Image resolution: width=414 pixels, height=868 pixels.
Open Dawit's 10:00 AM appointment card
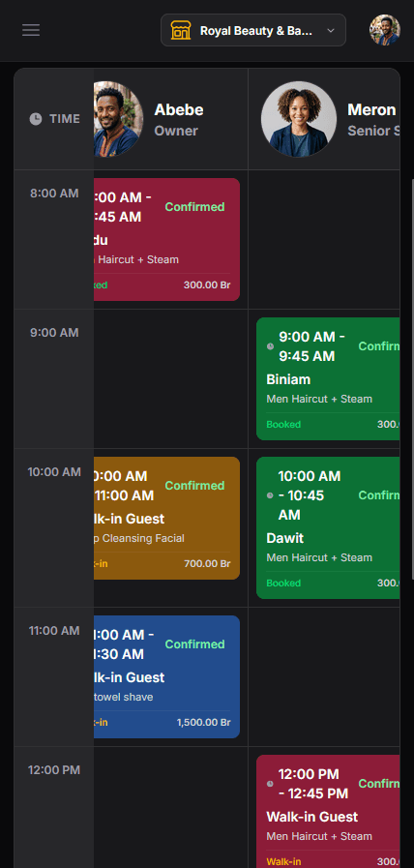pos(328,528)
